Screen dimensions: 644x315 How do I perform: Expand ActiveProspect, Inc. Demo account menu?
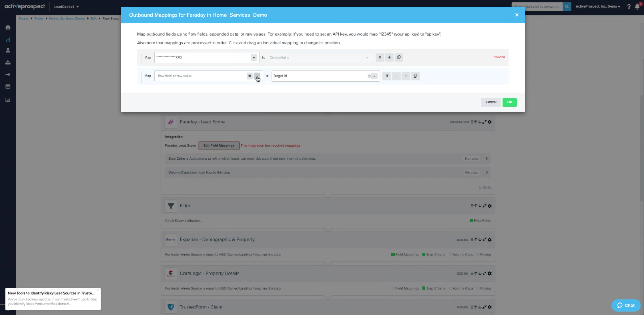[x=598, y=7]
